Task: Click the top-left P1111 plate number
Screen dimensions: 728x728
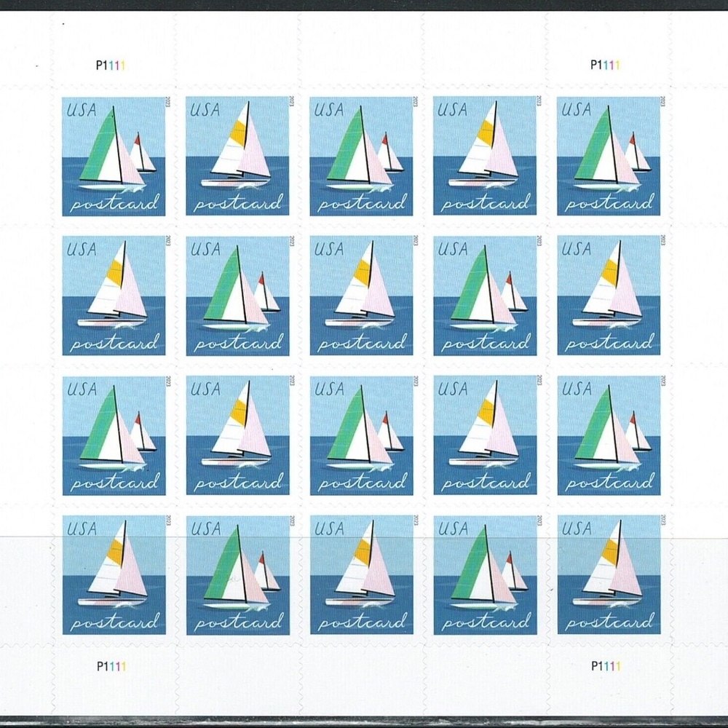Action: [x=111, y=66]
